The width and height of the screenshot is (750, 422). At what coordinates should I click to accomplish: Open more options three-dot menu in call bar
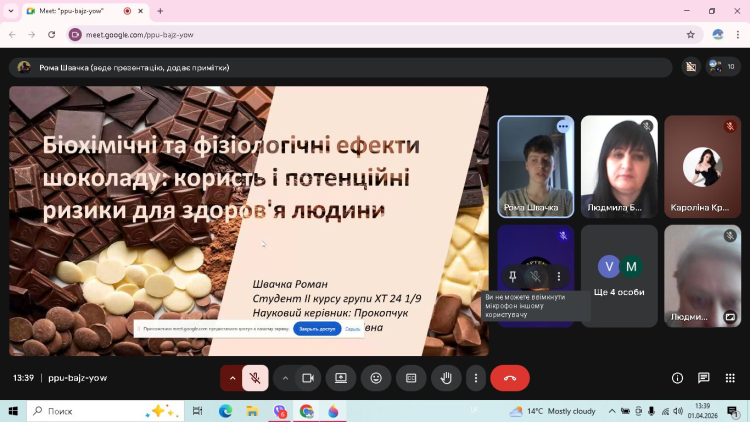[476, 378]
